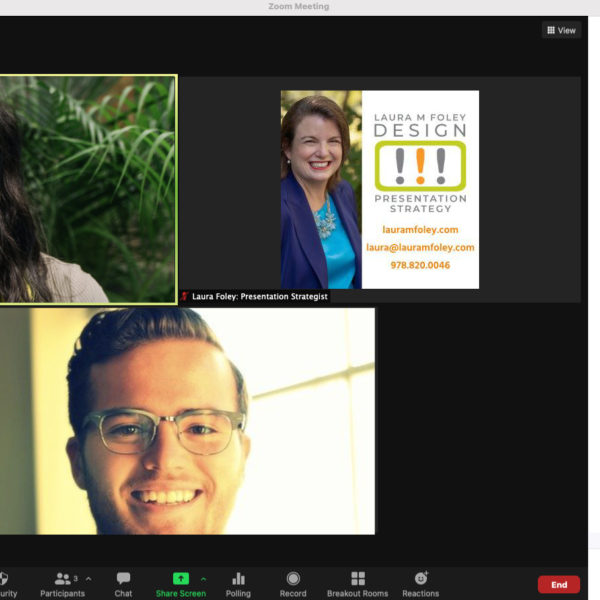This screenshot has height=600, width=600.
Task: Expand Share Screen options caret
Action: (x=203, y=579)
